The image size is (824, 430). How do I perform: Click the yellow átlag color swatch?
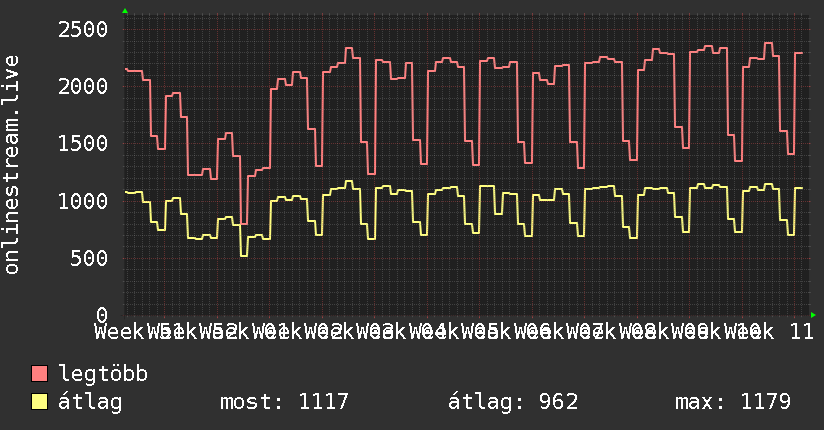click(39, 402)
